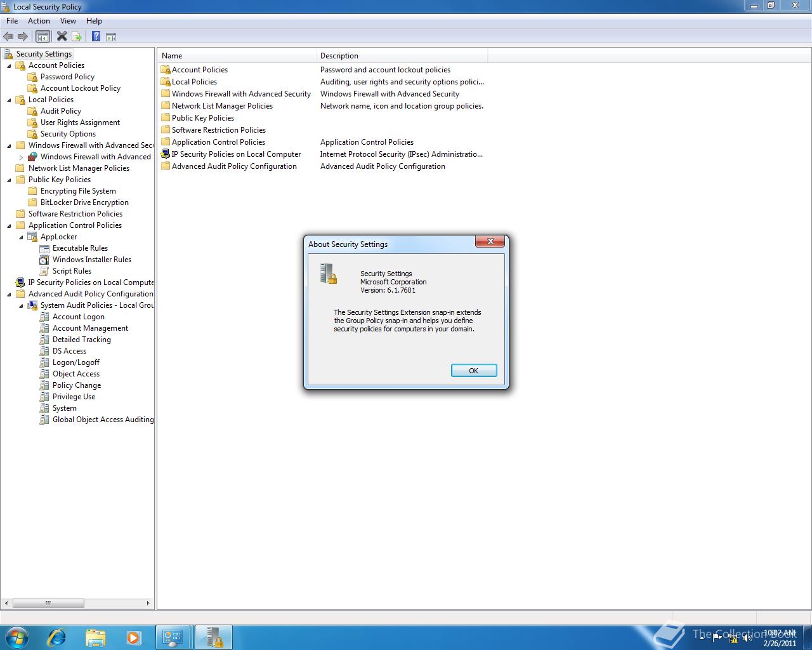
Task: Click Description column header
Action: tap(402, 56)
